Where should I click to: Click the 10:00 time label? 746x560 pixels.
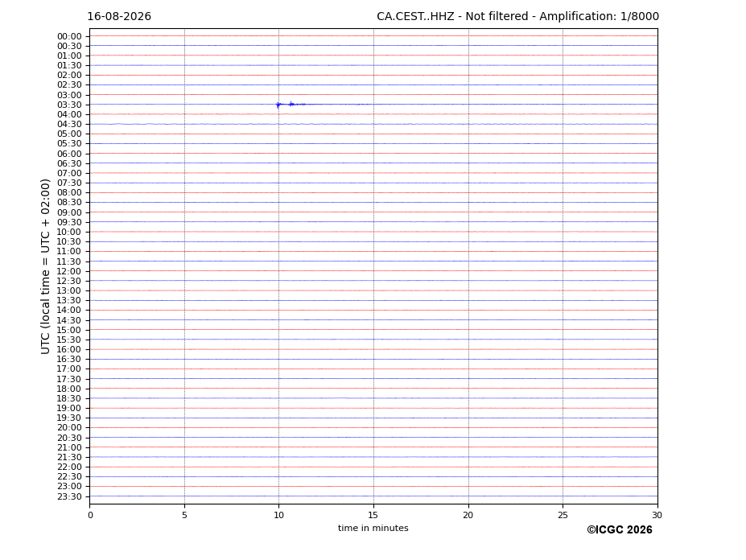[x=69, y=233]
